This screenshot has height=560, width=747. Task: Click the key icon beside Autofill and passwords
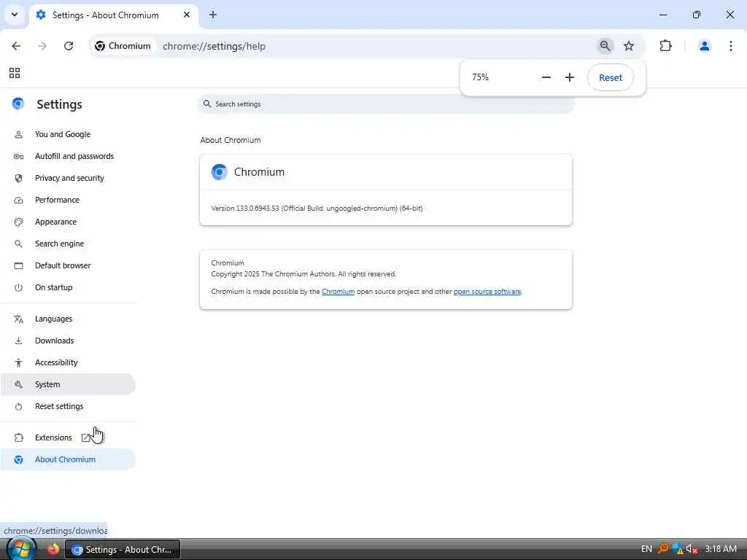(x=18, y=156)
